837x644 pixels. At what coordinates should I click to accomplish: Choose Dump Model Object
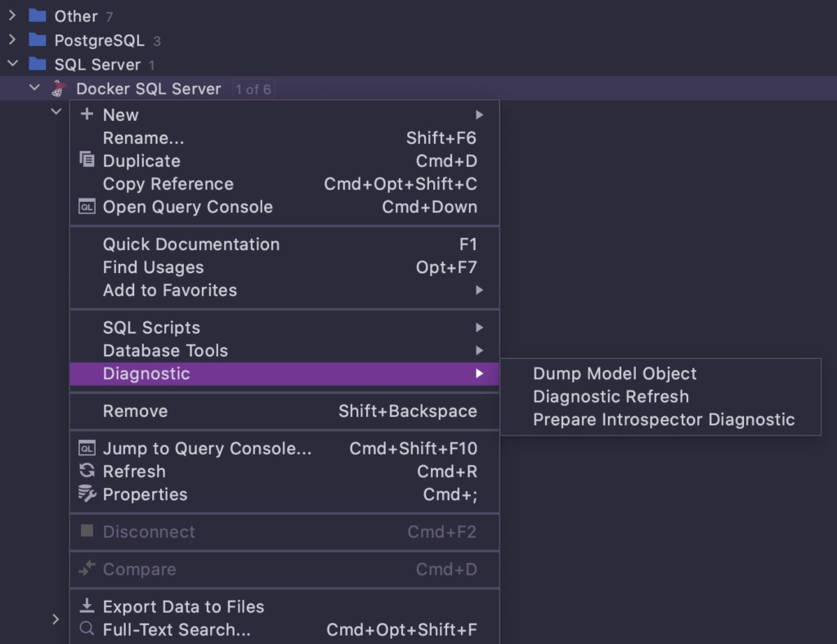click(660, 373)
